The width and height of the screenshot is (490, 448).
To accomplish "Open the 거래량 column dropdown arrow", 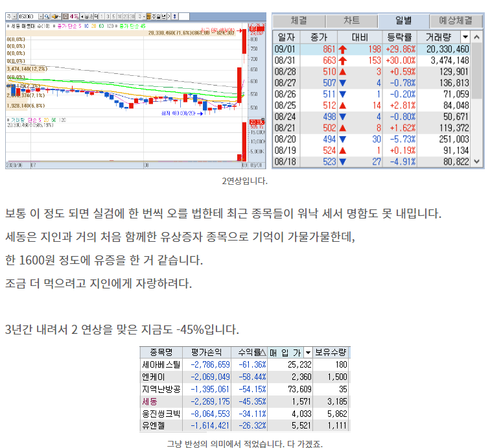I will pyautogui.click(x=465, y=37).
